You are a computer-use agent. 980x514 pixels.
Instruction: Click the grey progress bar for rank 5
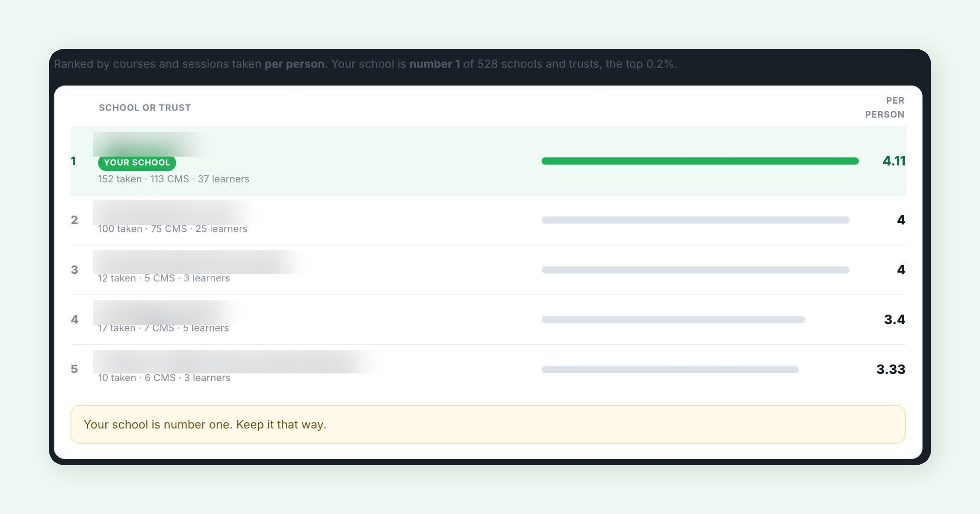click(670, 369)
